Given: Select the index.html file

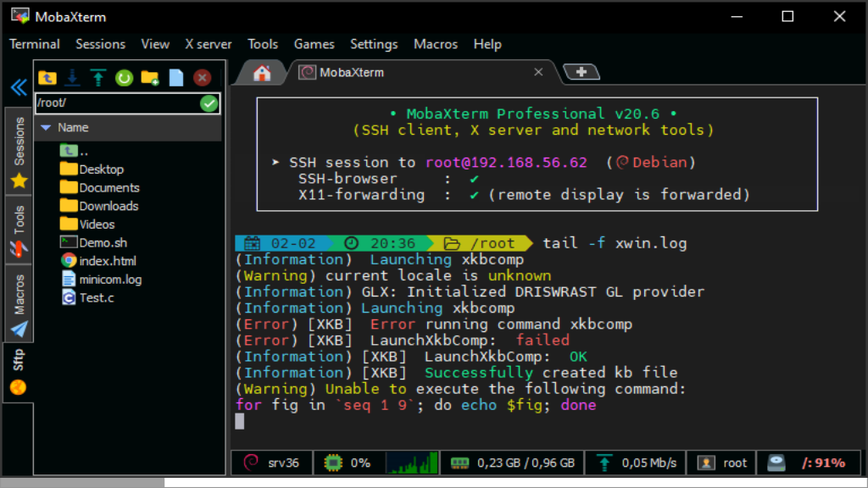Looking at the screenshot, I should tap(98, 261).
